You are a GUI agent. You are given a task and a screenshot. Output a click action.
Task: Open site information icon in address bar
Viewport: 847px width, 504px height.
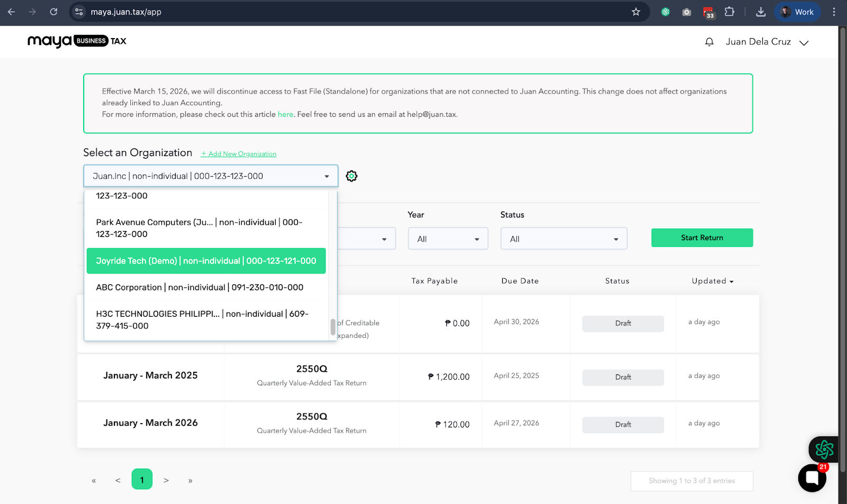[79, 12]
